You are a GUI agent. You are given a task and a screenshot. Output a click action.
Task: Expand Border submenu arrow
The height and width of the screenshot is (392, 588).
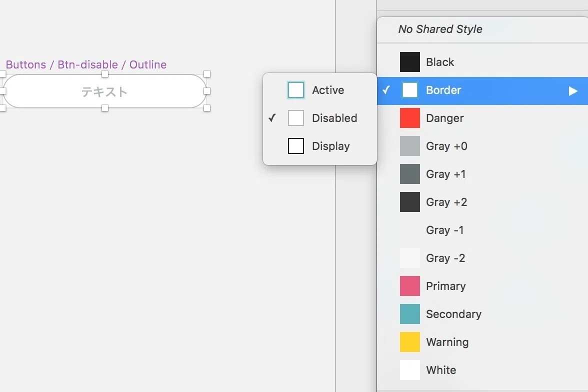pyautogui.click(x=572, y=91)
